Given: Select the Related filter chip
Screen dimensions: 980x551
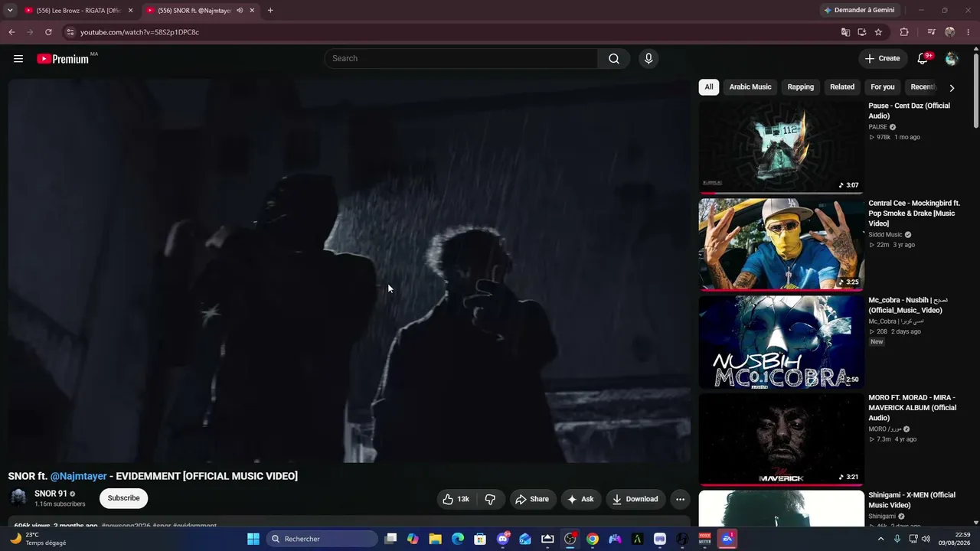Looking at the screenshot, I should 842,87.
